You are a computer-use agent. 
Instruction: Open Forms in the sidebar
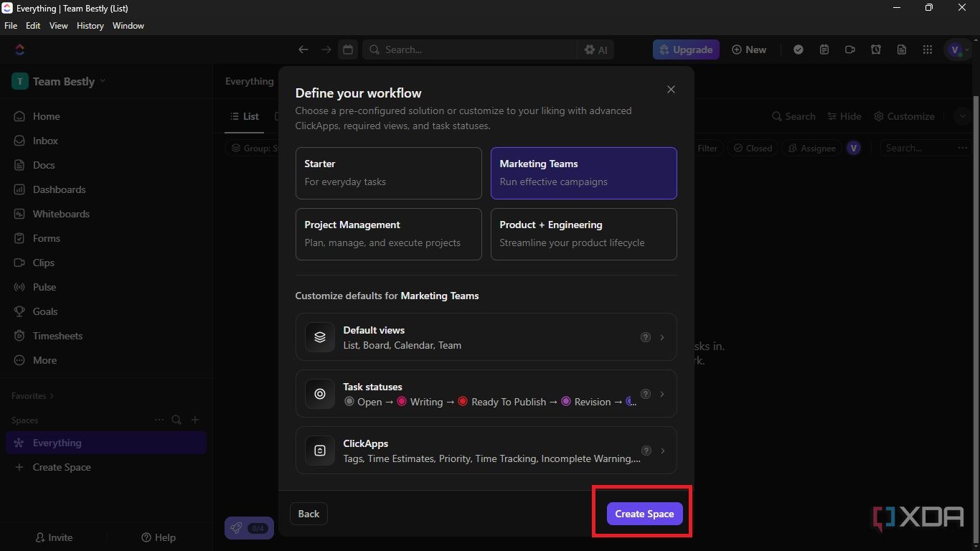pos(108,238)
